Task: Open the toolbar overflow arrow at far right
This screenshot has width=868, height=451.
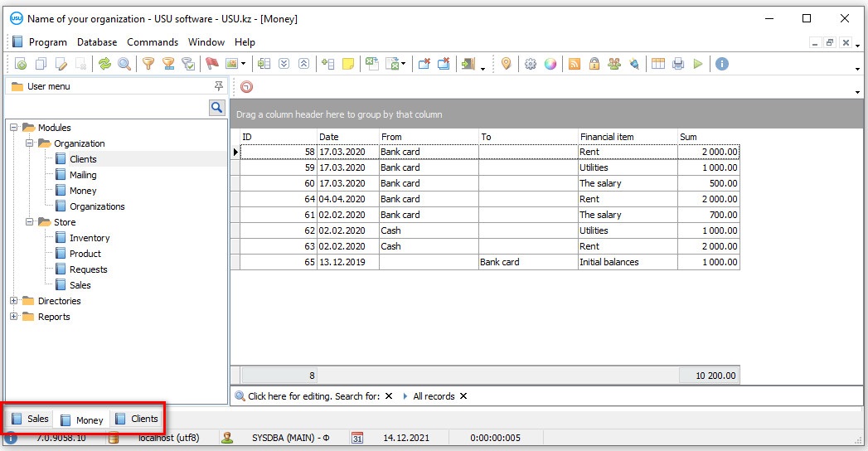Action: (857, 69)
